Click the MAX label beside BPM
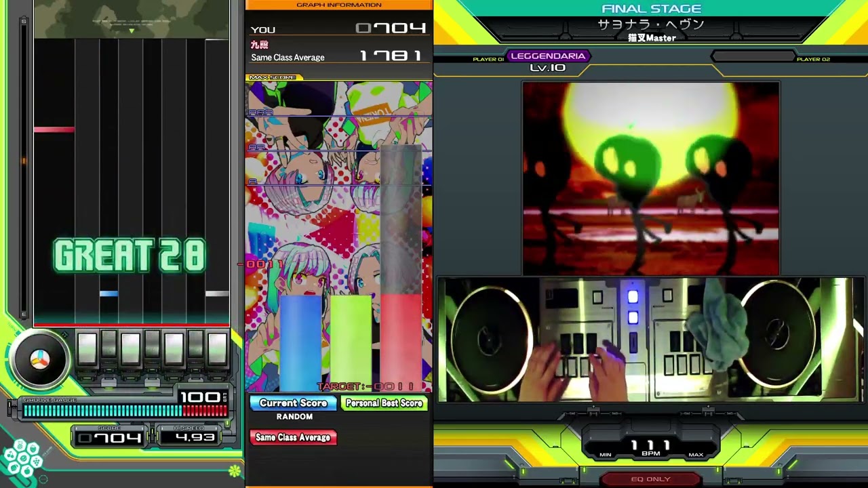 click(x=696, y=455)
